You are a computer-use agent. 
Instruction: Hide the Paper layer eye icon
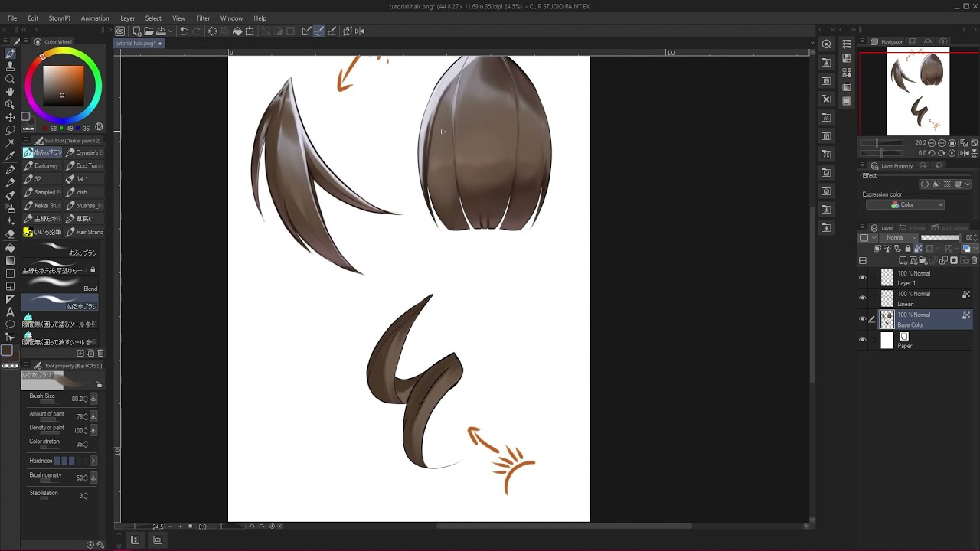click(x=863, y=340)
